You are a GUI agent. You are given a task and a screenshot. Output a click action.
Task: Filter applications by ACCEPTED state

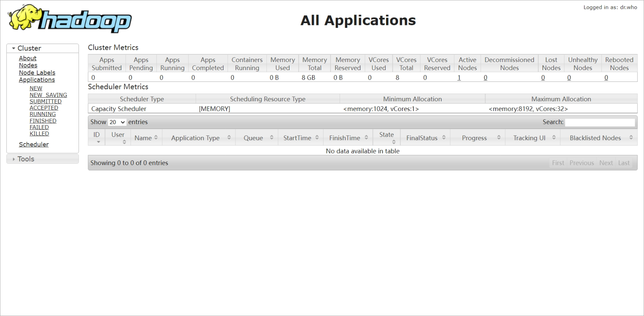coord(44,108)
